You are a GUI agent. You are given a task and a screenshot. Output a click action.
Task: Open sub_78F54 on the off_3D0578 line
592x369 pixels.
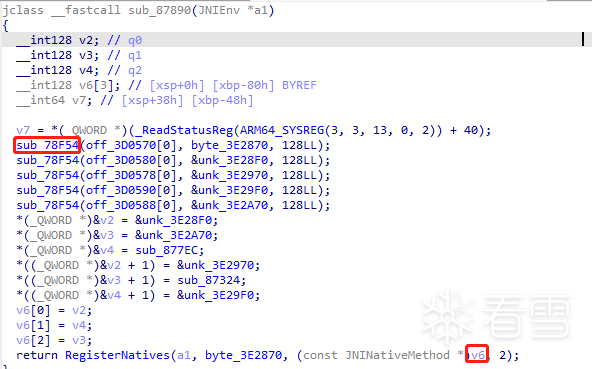(x=47, y=175)
